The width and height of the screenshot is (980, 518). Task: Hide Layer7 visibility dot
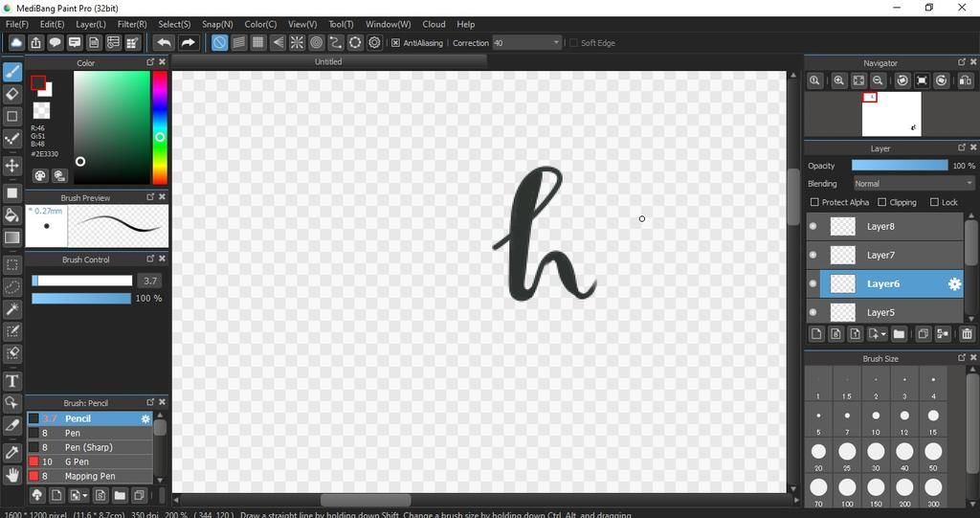click(x=813, y=256)
